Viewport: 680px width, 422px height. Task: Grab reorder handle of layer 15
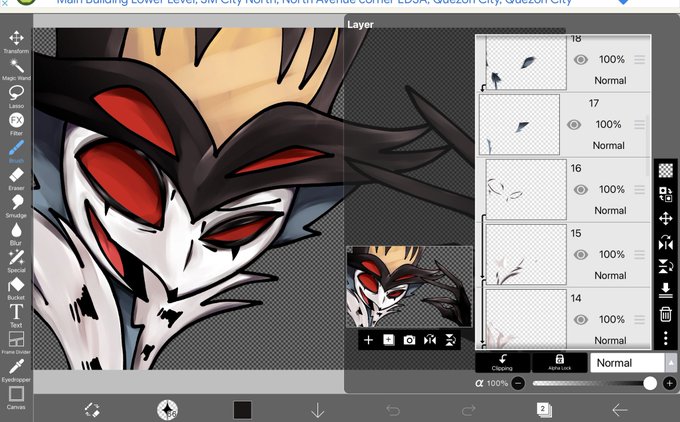640,255
